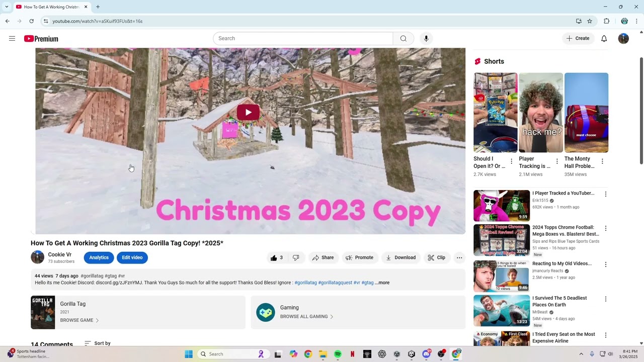Open the YouTube guide hamburger menu
Viewport: 644px width, 362px height.
(x=12, y=39)
